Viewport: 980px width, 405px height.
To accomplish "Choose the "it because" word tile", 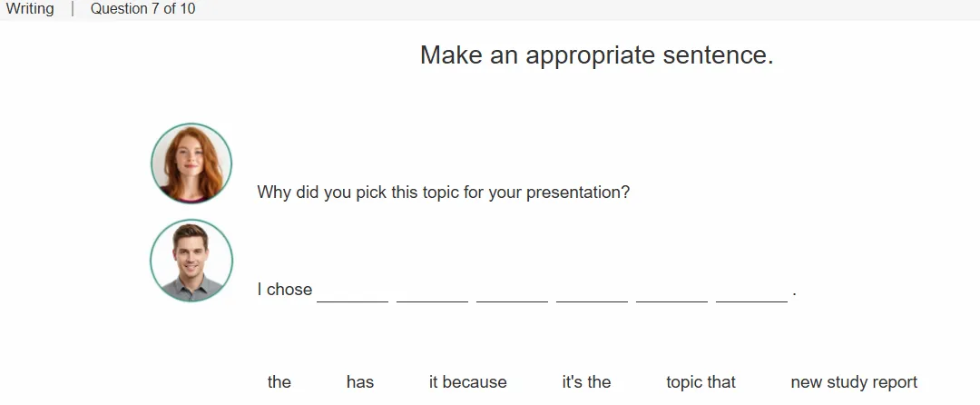I will [x=467, y=382].
